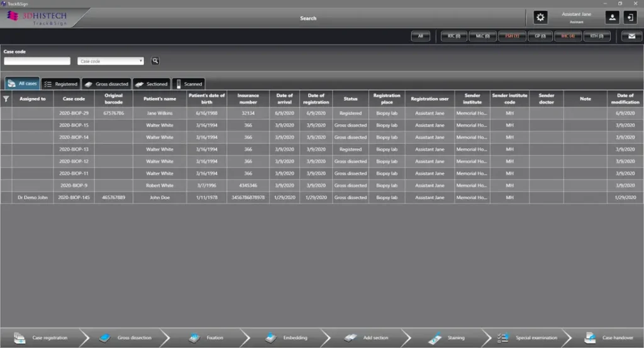This screenshot has width=644, height=348.
Task: Select case 2020-BIOP-14
Action: (x=74, y=137)
